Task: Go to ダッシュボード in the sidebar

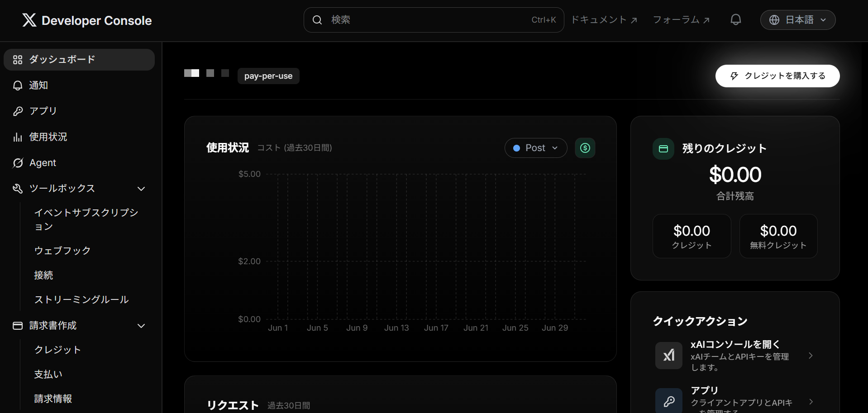Action: point(79,60)
